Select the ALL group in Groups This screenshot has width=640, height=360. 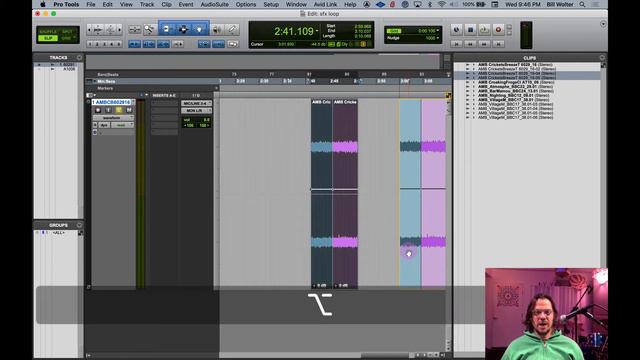pyautogui.click(x=58, y=233)
